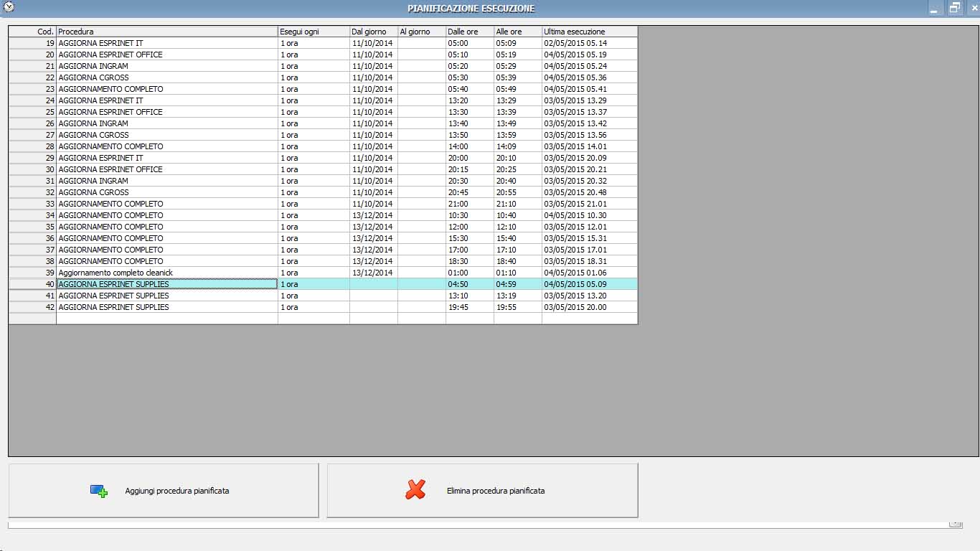Click the Cod. column header
Screen dimensions: 980x551
click(x=32, y=32)
